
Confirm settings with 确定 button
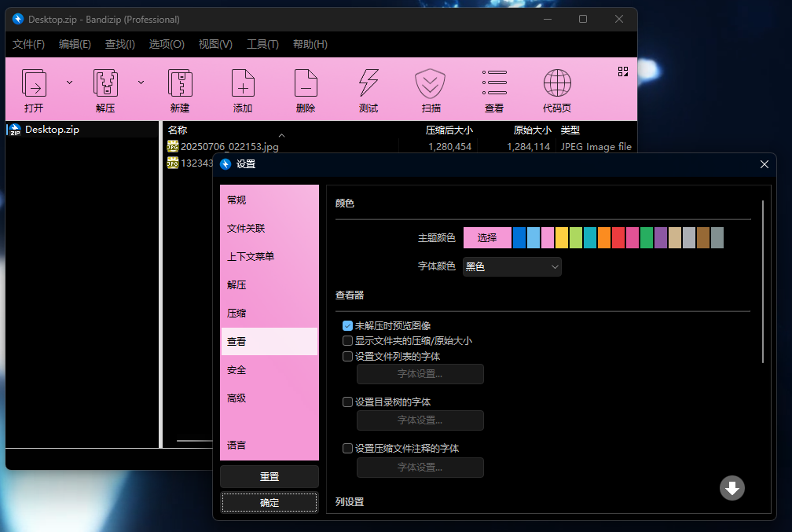(x=269, y=502)
